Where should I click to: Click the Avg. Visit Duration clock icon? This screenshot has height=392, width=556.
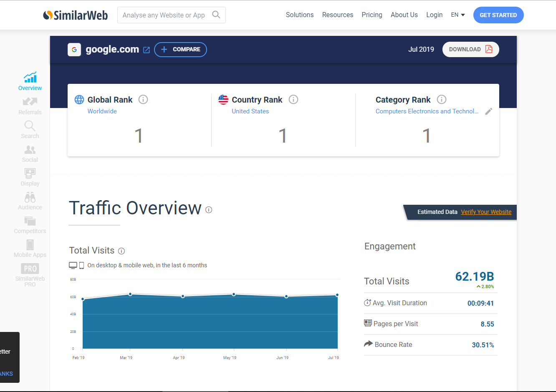(367, 303)
